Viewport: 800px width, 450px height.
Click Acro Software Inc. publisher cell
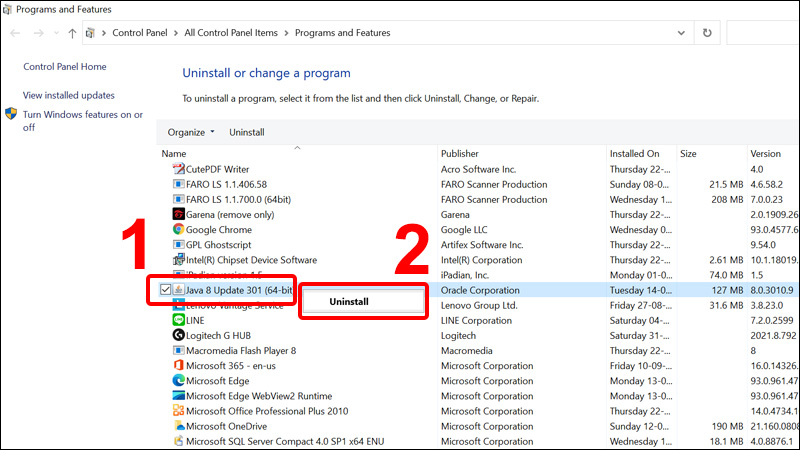click(x=479, y=169)
